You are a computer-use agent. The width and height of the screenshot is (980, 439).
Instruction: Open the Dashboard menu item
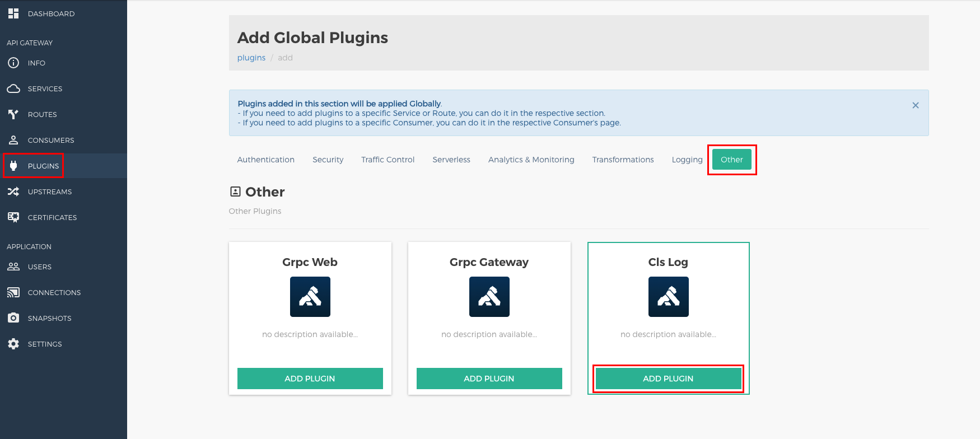[63, 13]
